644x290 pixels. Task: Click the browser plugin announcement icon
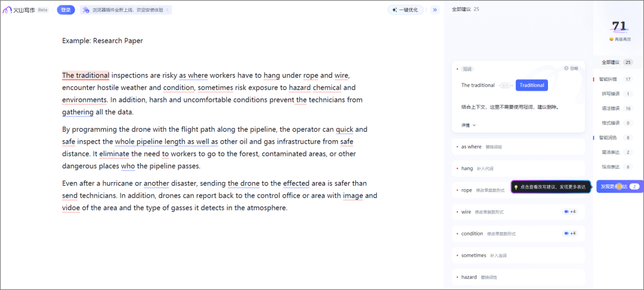tap(86, 10)
